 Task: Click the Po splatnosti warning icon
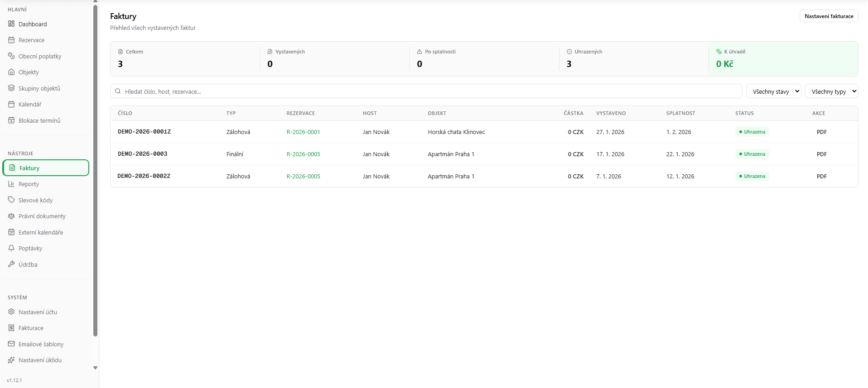pyautogui.click(x=420, y=52)
